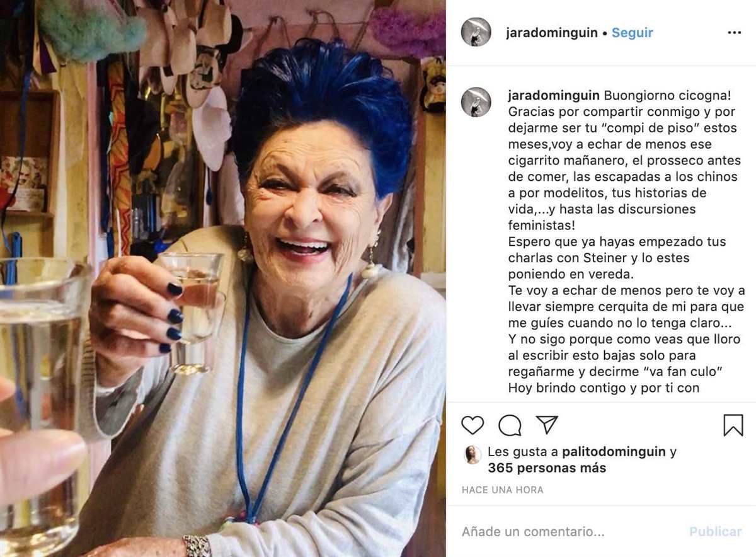Click the Publicar button

point(715,532)
